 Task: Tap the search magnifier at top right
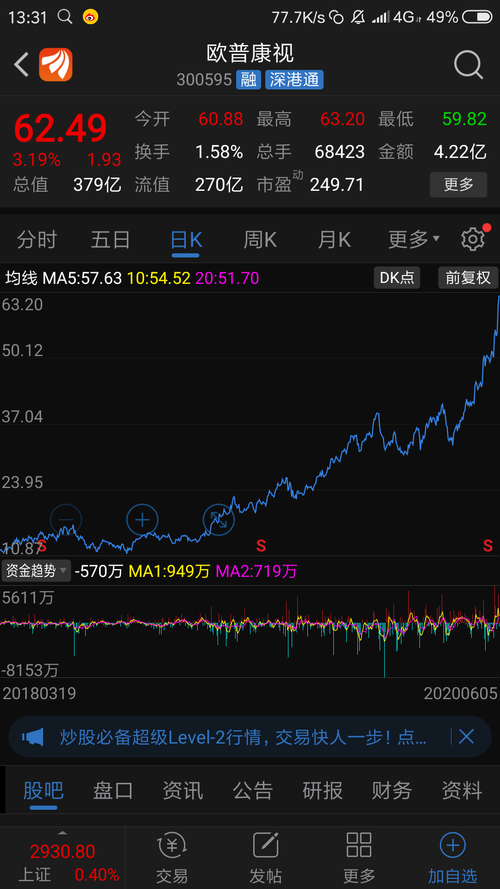coord(468,65)
